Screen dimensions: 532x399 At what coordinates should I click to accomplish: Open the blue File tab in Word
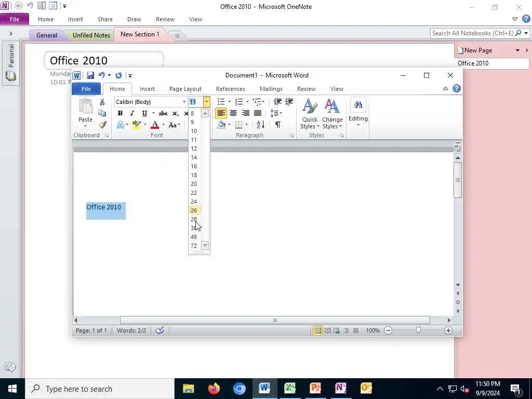pyautogui.click(x=86, y=89)
